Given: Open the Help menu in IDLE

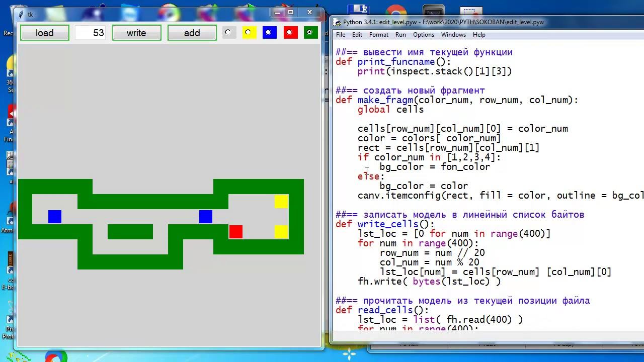Looking at the screenshot, I should 479,35.
